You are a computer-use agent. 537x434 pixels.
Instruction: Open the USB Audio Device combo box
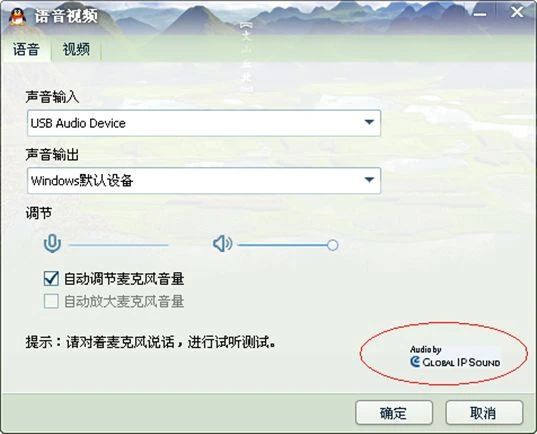pos(204,123)
